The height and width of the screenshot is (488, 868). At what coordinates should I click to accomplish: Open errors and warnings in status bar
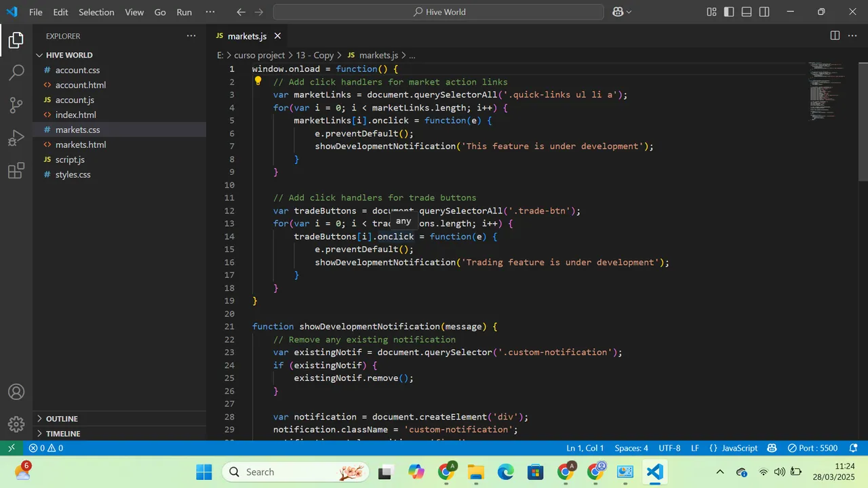pos(46,448)
